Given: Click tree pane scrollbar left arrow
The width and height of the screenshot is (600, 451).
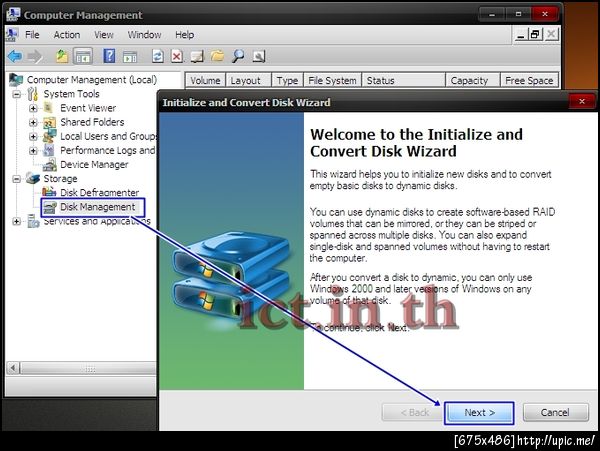Looking at the screenshot, I should tap(13, 368).
